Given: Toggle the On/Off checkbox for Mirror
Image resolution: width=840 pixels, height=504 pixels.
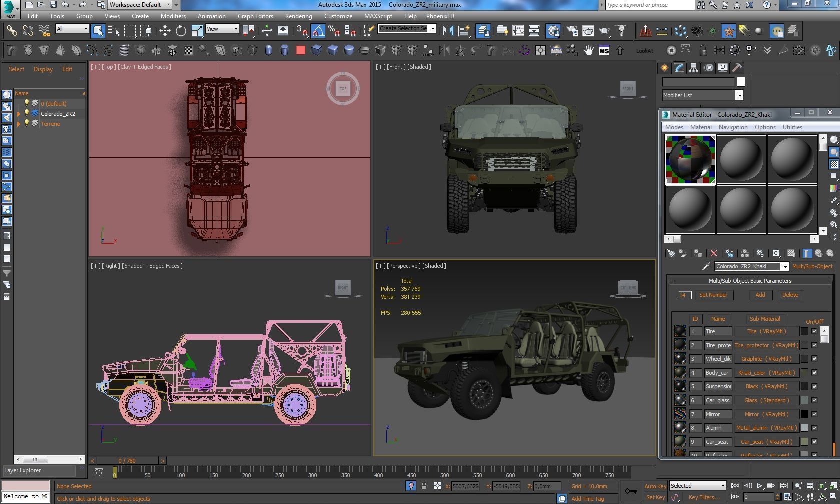Looking at the screenshot, I should pyautogui.click(x=814, y=414).
